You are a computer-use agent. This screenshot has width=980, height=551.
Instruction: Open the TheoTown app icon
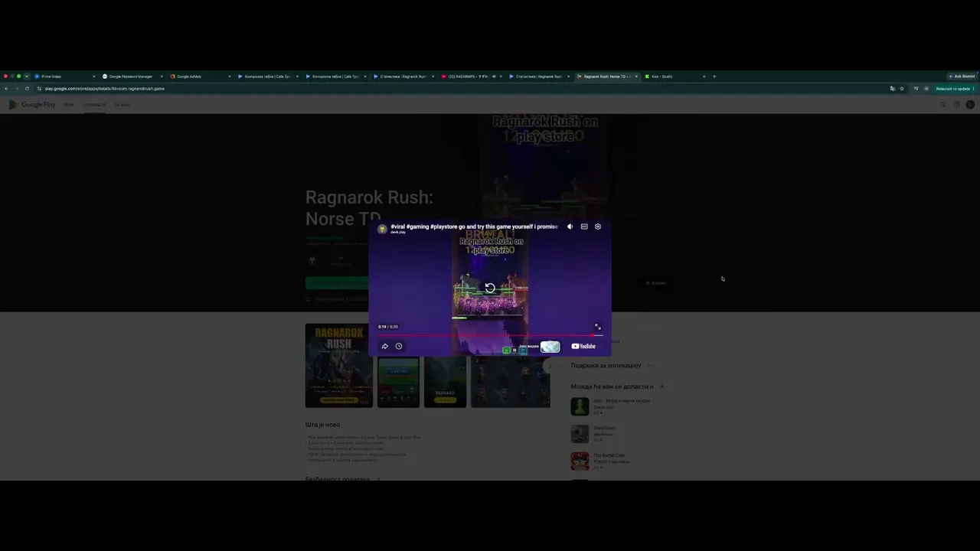[x=580, y=434]
